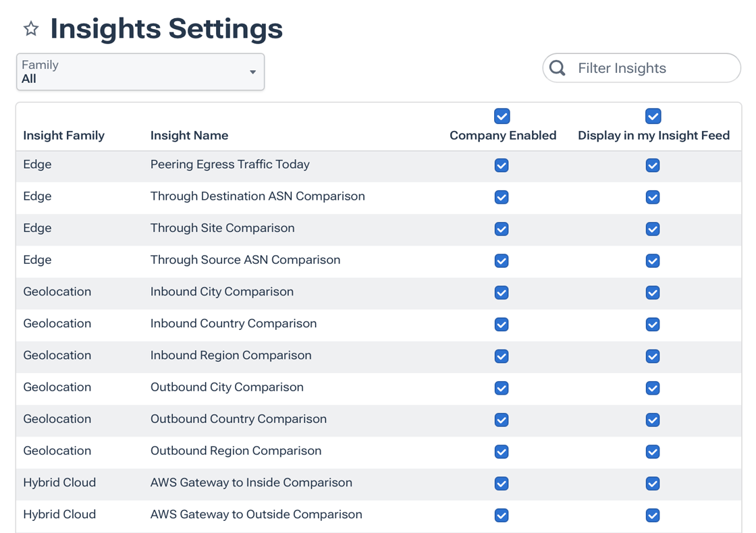Image resolution: width=756 pixels, height=533 pixels.
Task: Toggle the Company Enabled header checkbox
Action: pyautogui.click(x=502, y=116)
